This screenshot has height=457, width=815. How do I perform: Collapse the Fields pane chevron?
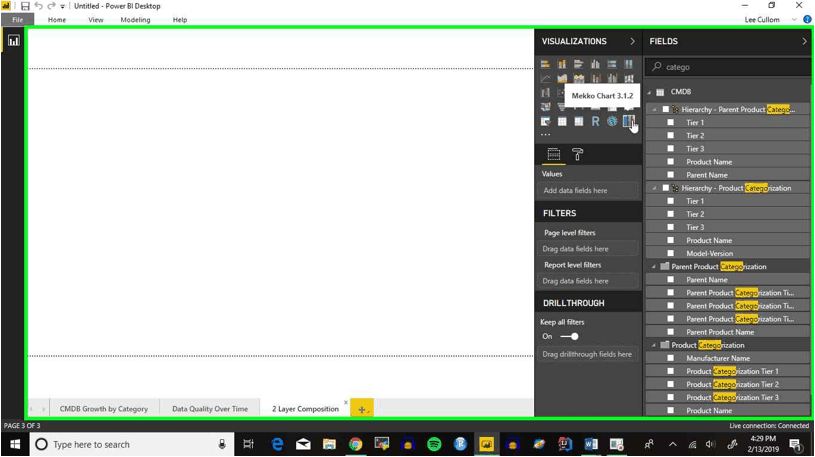click(804, 41)
